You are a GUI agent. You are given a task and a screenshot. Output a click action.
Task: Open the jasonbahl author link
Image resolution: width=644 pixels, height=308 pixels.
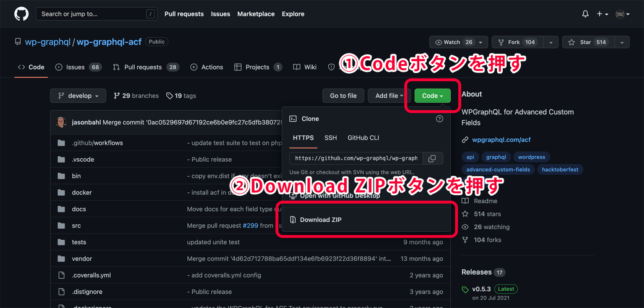click(x=86, y=122)
